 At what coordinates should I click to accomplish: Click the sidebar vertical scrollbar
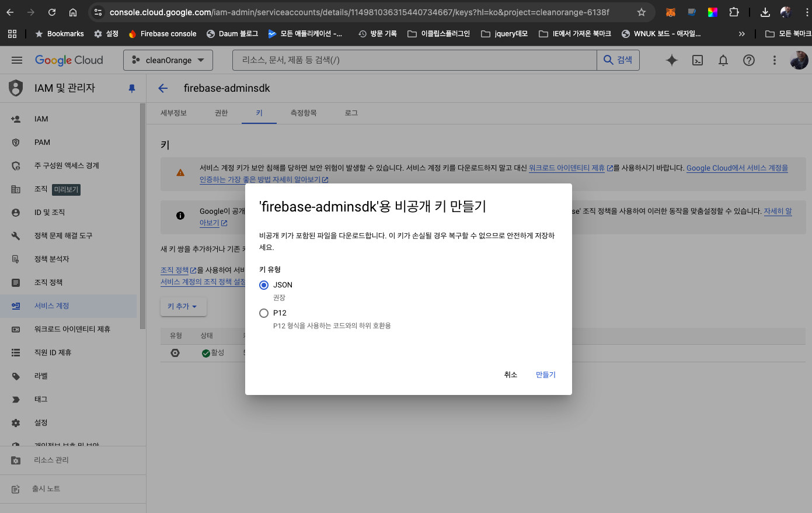(x=142, y=216)
